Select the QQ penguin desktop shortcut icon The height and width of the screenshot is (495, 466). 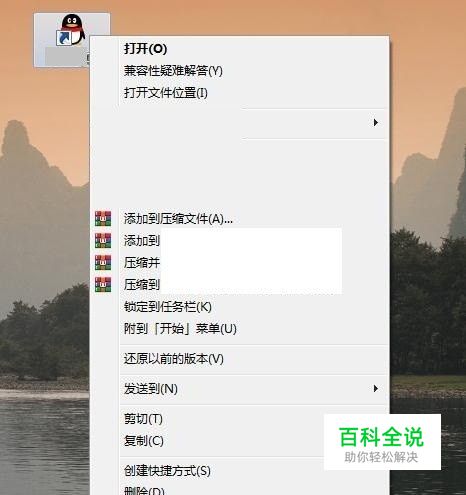click(x=71, y=30)
